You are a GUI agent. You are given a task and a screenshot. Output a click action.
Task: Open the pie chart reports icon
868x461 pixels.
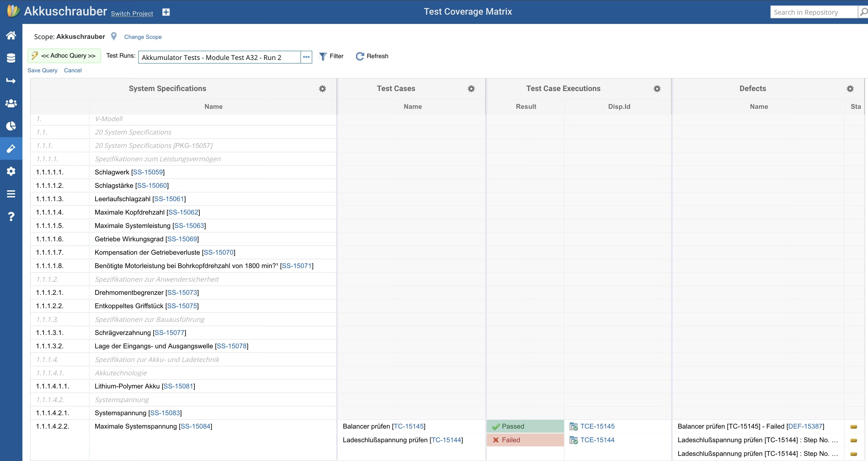11,126
